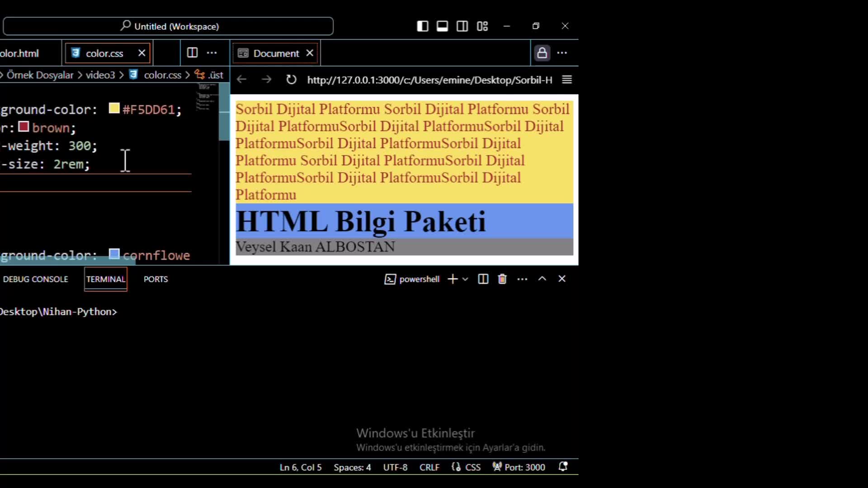Kill the terminal with trash icon

point(502,279)
